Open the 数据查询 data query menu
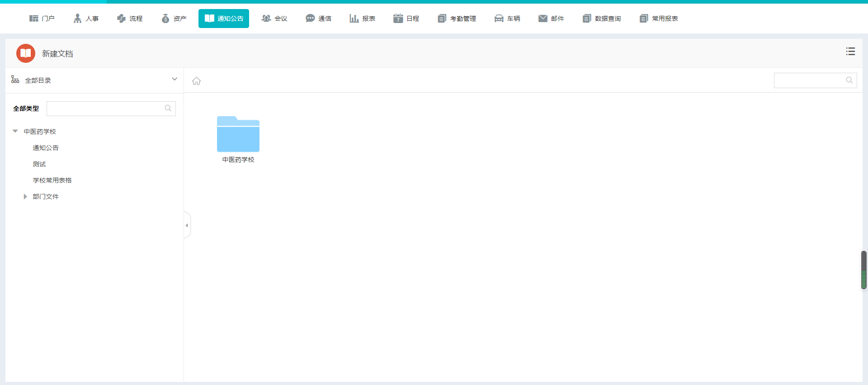 click(602, 19)
